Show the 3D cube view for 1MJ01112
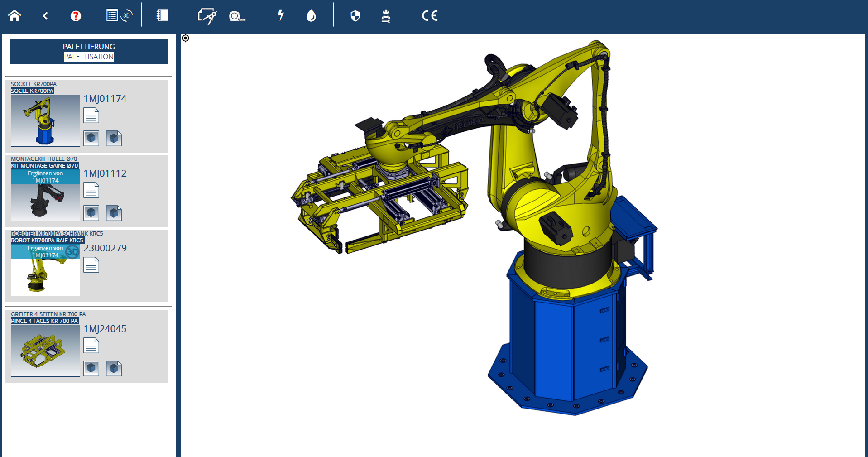The width and height of the screenshot is (868, 457). [91, 212]
